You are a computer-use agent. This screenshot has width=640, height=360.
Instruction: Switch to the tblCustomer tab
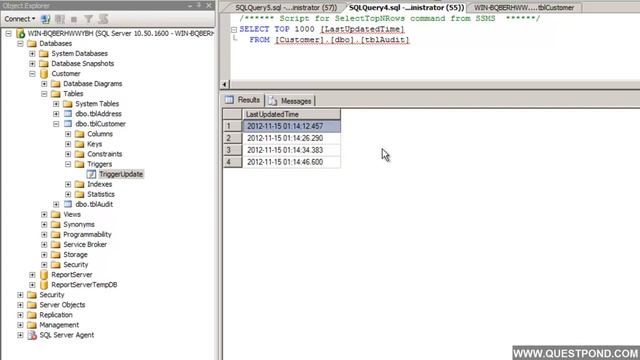(x=524, y=8)
